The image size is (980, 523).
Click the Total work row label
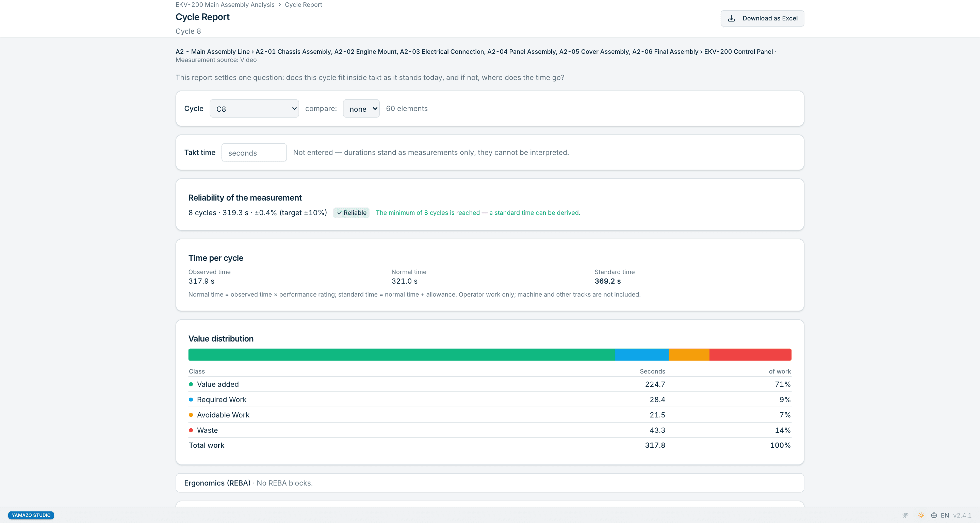(207, 445)
